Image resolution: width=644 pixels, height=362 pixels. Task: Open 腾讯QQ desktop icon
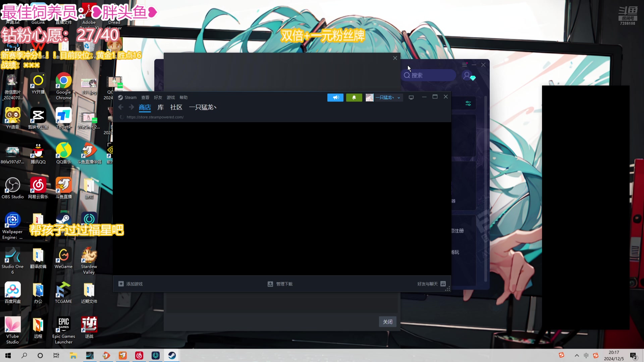coord(38,154)
